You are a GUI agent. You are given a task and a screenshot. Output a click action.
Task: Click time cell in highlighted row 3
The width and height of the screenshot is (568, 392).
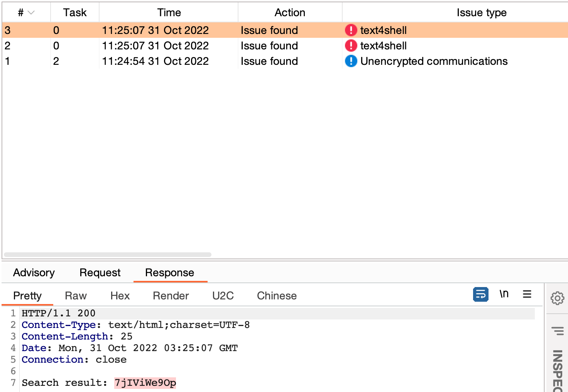(x=155, y=30)
